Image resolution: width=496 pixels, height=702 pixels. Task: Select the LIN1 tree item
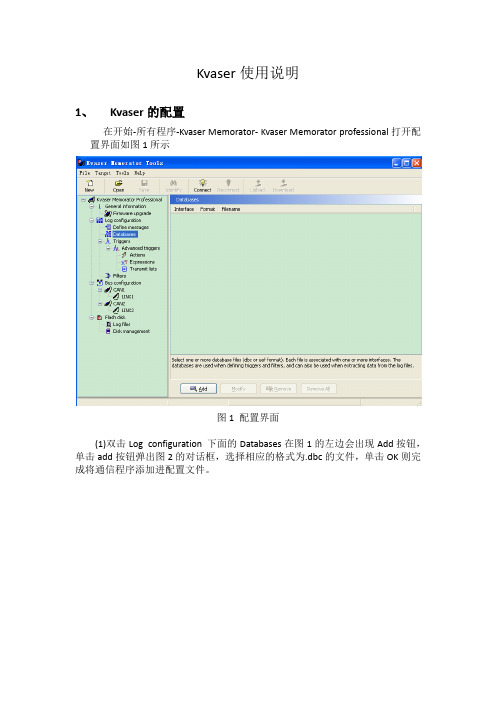[128, 297]
